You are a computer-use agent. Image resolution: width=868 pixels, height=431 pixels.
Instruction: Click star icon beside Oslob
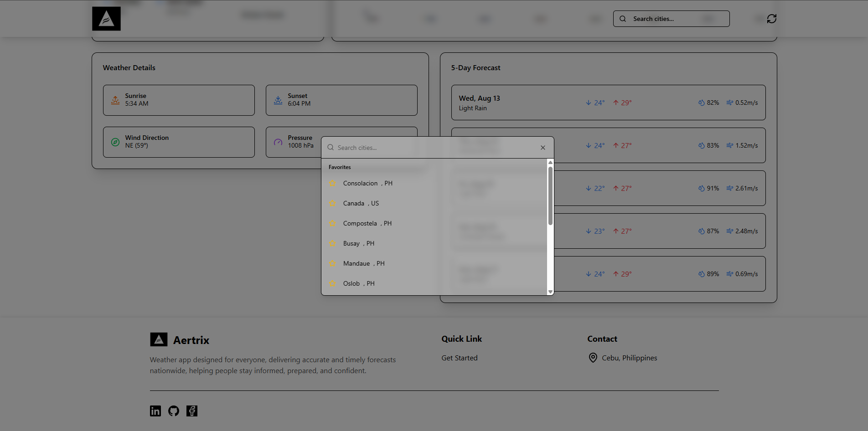click(332, 283)
